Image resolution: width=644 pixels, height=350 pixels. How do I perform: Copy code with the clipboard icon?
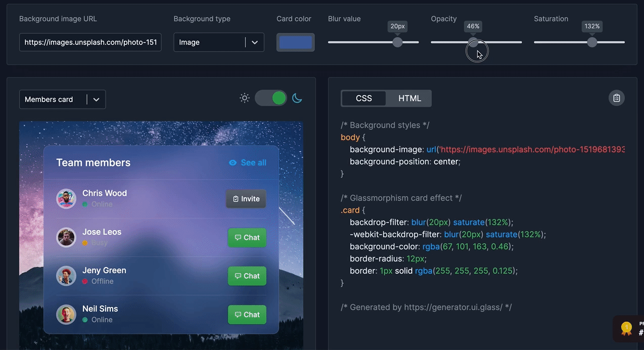pyautogui.click(x=616, y=98)
